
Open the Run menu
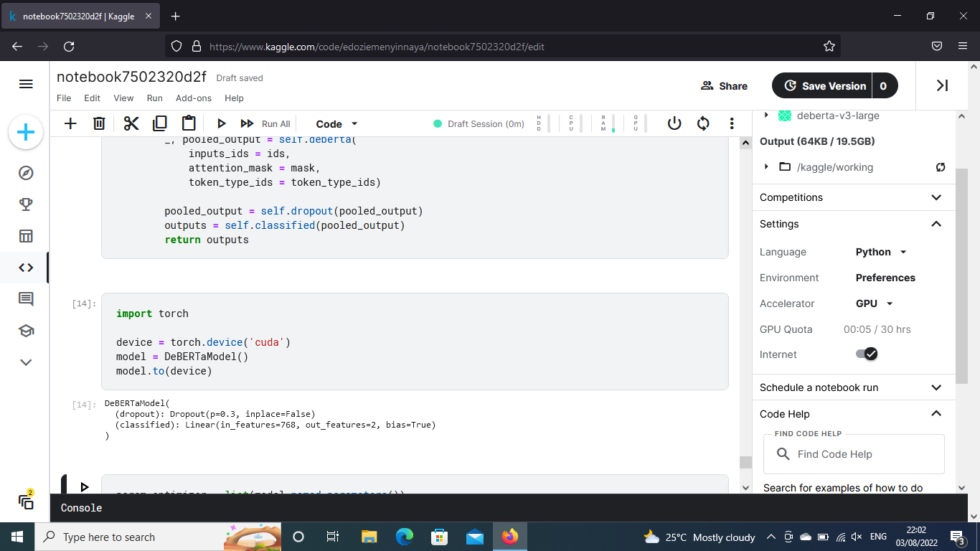pyautogui.click(x=154, y=98)
